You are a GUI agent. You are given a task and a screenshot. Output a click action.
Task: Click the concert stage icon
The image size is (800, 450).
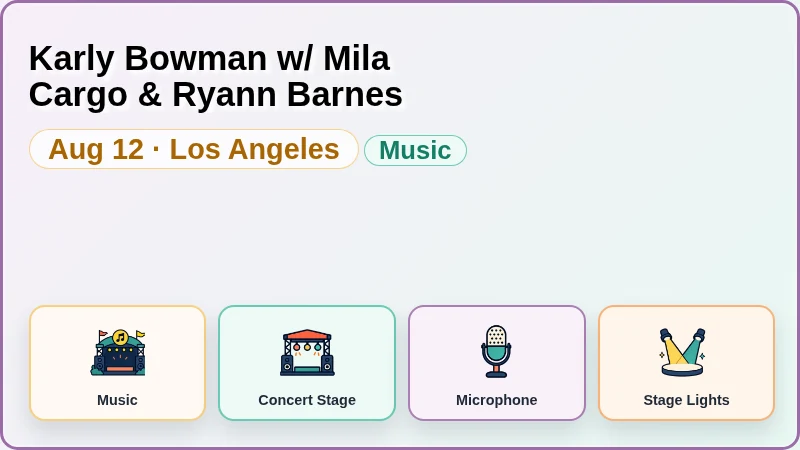[x=307, y=352]
